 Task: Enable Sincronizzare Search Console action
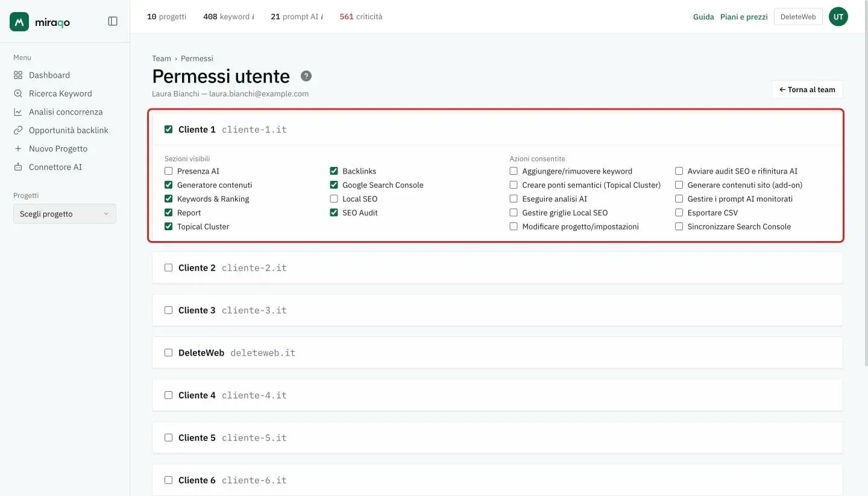679,227
